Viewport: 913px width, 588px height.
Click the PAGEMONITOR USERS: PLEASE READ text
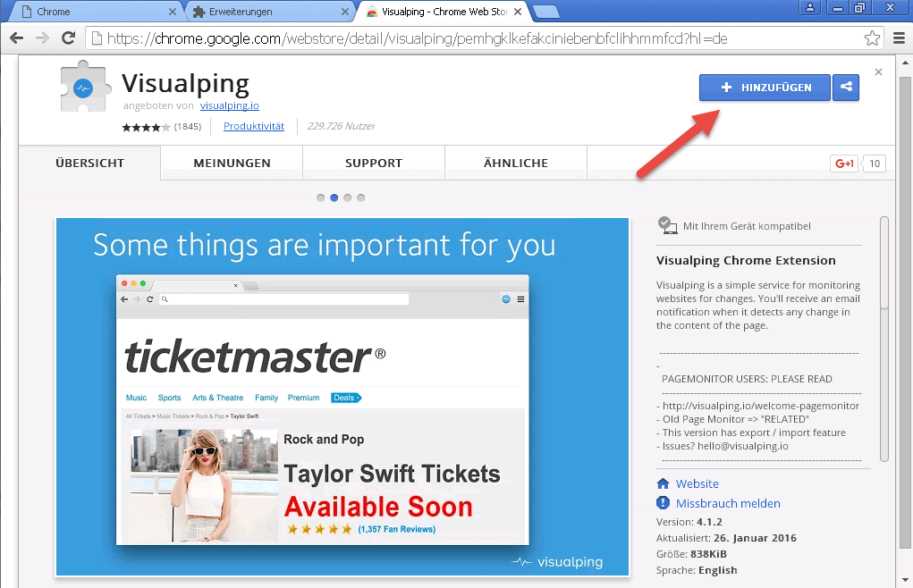pos(747,379)
